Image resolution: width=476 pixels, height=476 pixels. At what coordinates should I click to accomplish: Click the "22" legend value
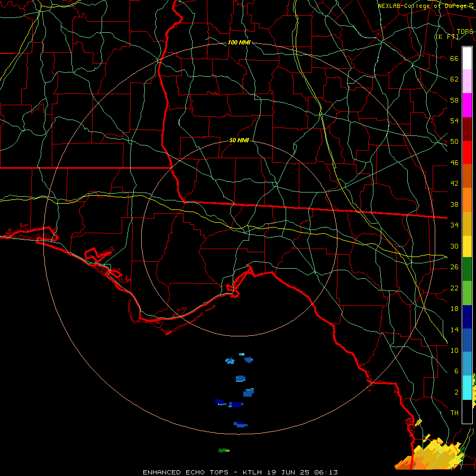454,288
